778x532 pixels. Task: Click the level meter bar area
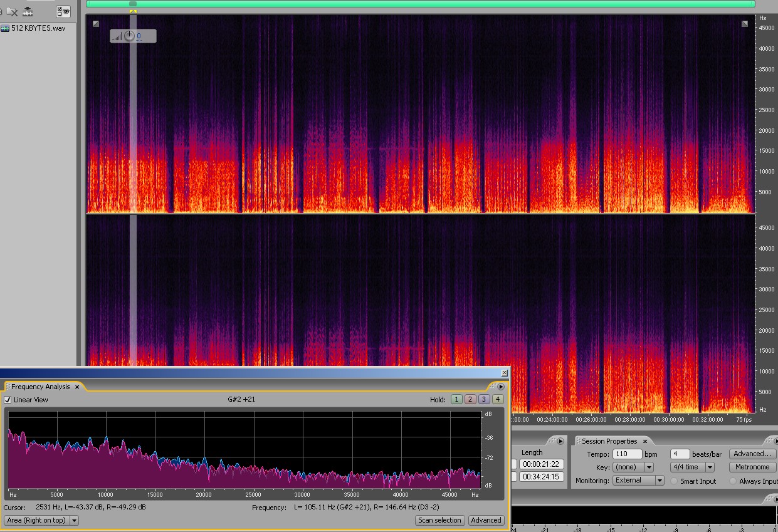[644, 514]
